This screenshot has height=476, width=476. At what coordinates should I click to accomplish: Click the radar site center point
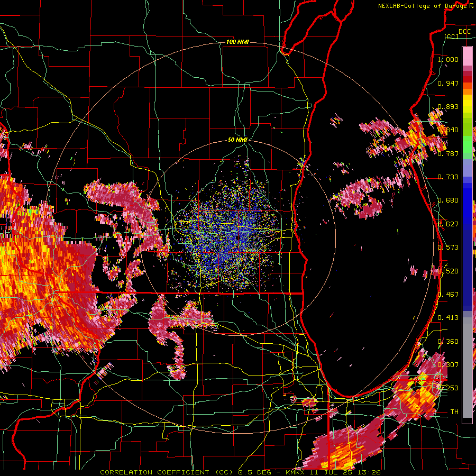tap(237, 237)
